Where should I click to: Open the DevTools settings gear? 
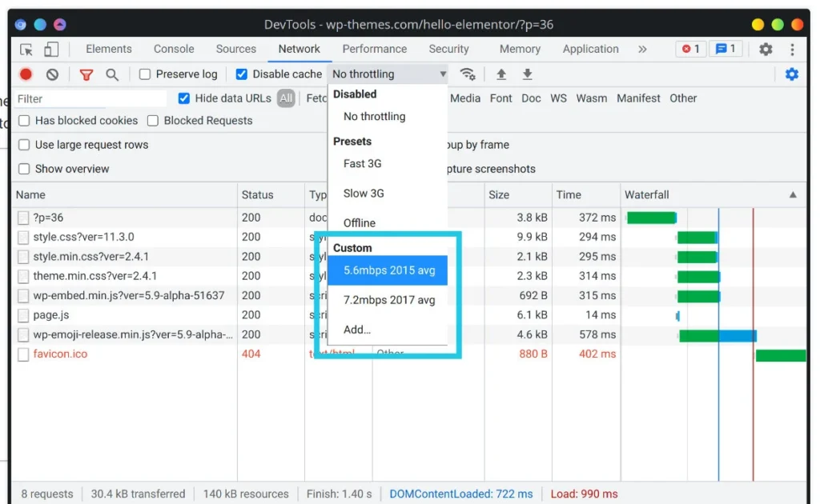pyautogui.click(x=766, y=49)
